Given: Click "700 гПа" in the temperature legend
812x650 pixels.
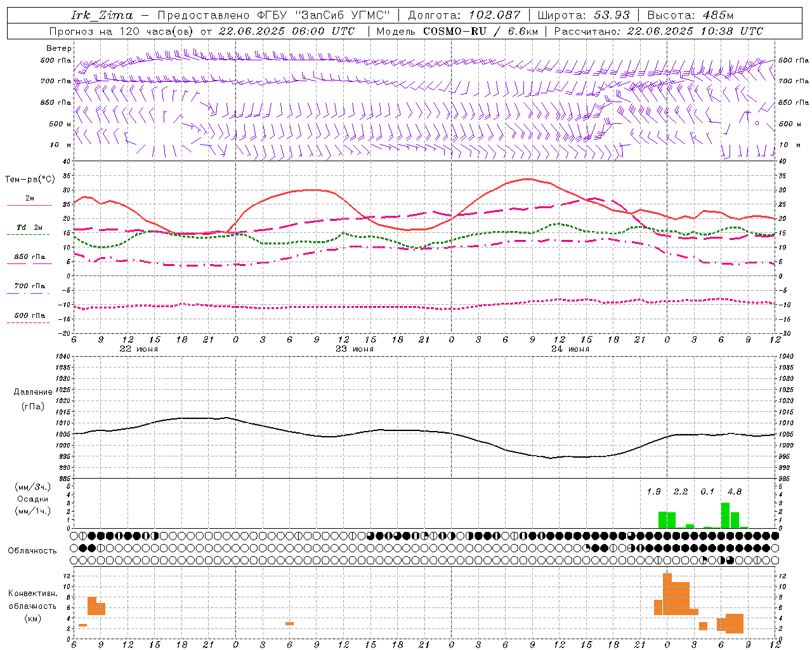Looking at the screenshot, I should point(30,286).
